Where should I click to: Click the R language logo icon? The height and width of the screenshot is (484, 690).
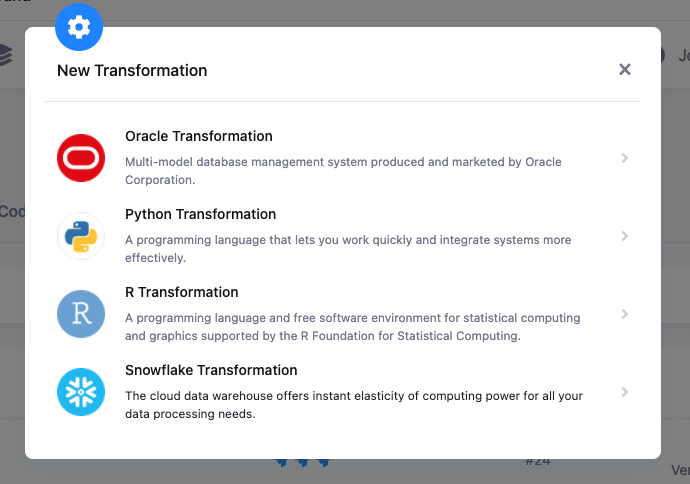pos(82,314)
